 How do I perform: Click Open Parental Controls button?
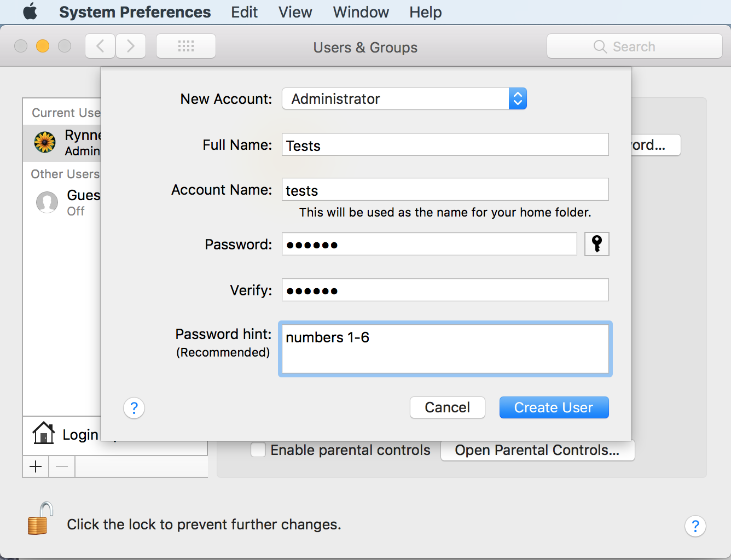(537, 450)
